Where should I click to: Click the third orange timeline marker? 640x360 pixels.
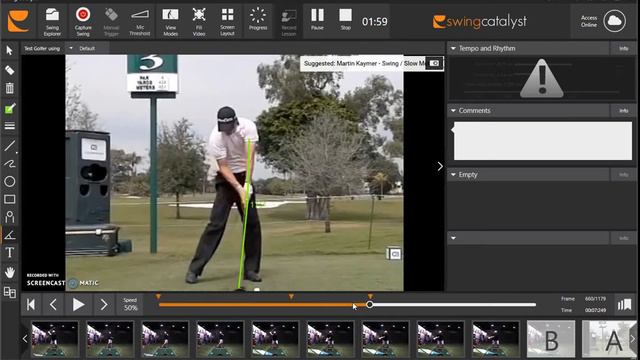(370, 297)
